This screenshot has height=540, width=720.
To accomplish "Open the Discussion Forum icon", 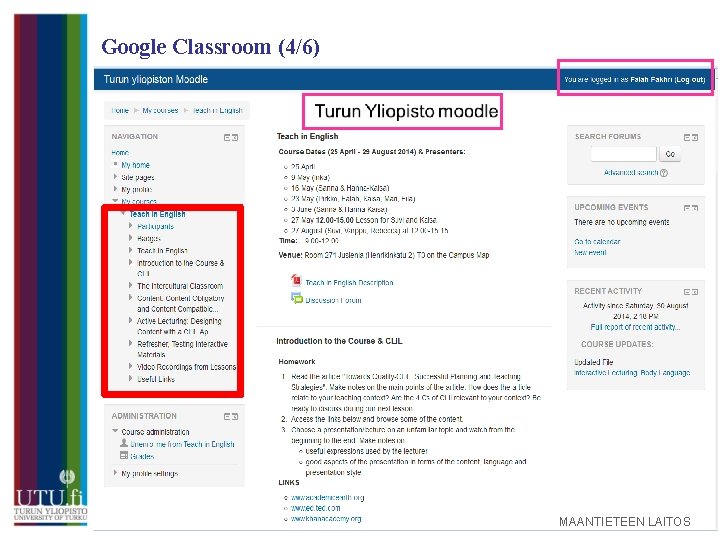I will point(297,298).
